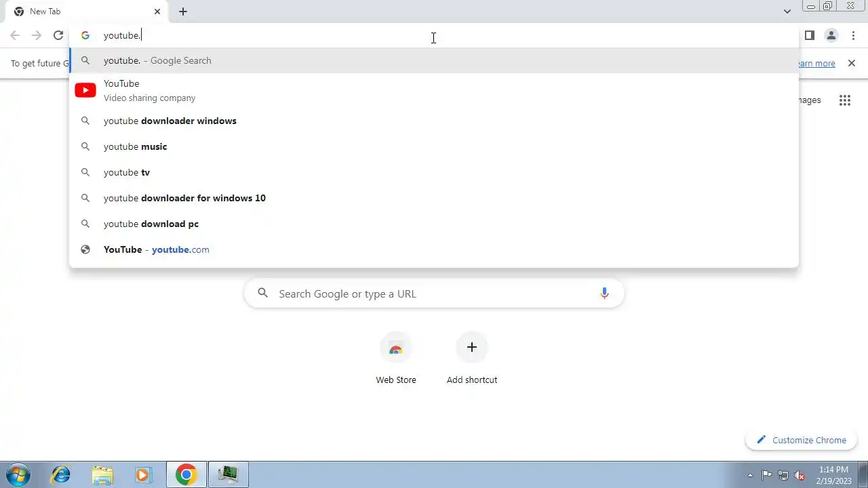
Task: Open the Google apps grid
Action: (845, 100)
